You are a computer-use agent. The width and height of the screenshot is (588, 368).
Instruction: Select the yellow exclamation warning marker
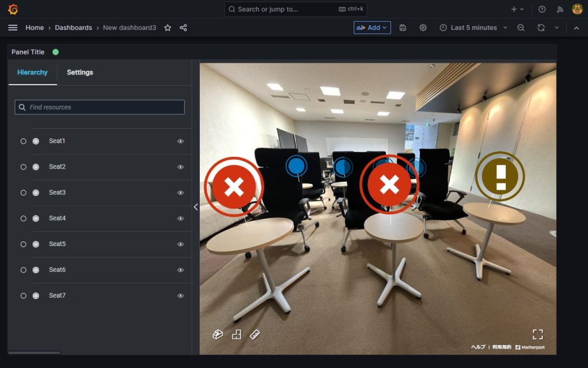(x=500, y=176)
